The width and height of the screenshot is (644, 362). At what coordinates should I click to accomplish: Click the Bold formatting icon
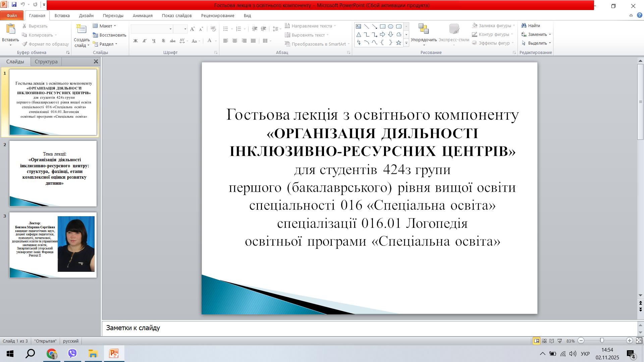point(136,41)
